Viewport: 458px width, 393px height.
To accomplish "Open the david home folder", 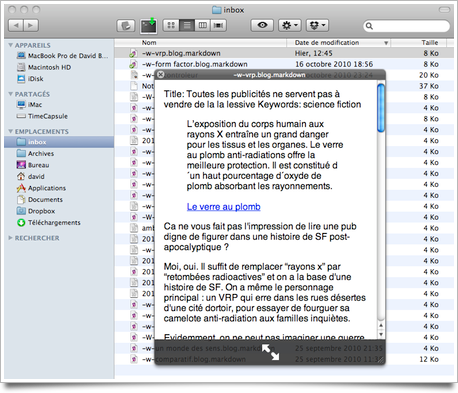I will tap(59, 177).
